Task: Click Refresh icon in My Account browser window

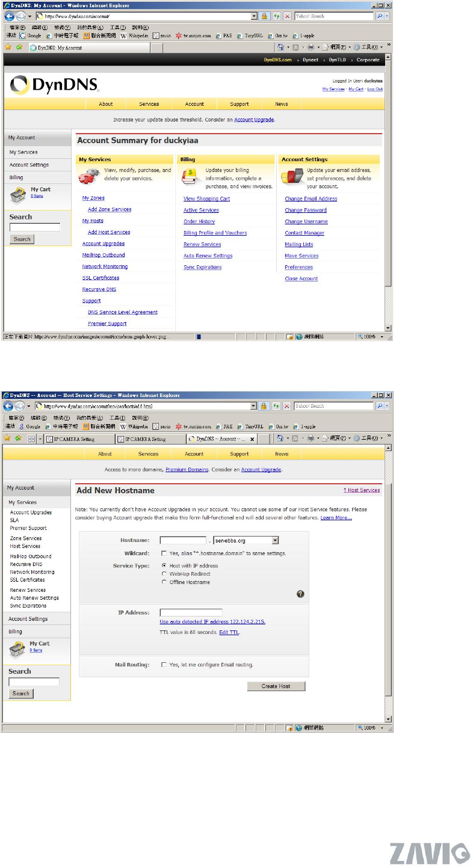Action: (x=277, y=17)
